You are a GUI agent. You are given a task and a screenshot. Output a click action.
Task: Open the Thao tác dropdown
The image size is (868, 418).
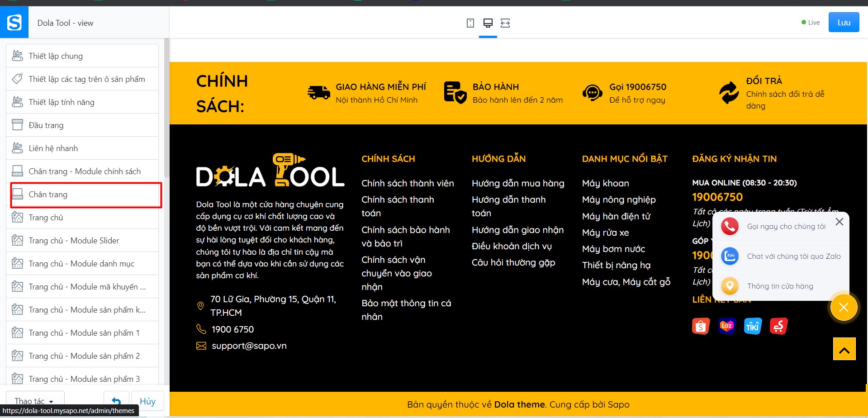(35, 401)
